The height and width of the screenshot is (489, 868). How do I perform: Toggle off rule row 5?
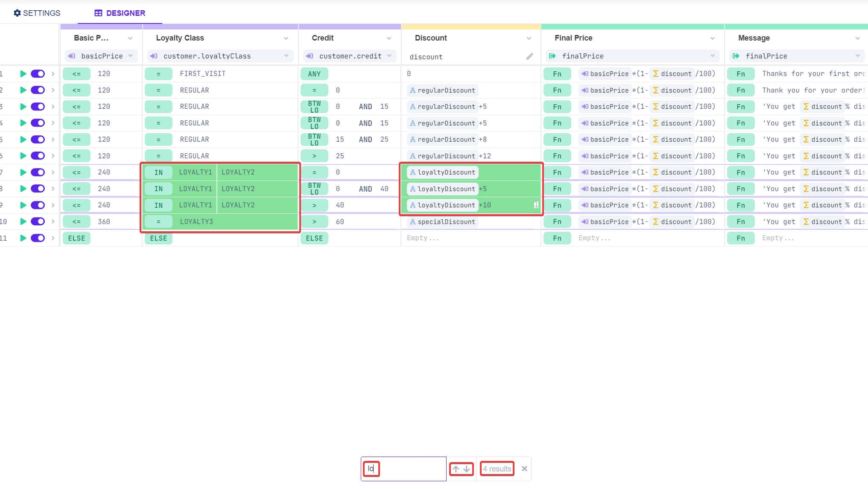(x=38, y=140)
